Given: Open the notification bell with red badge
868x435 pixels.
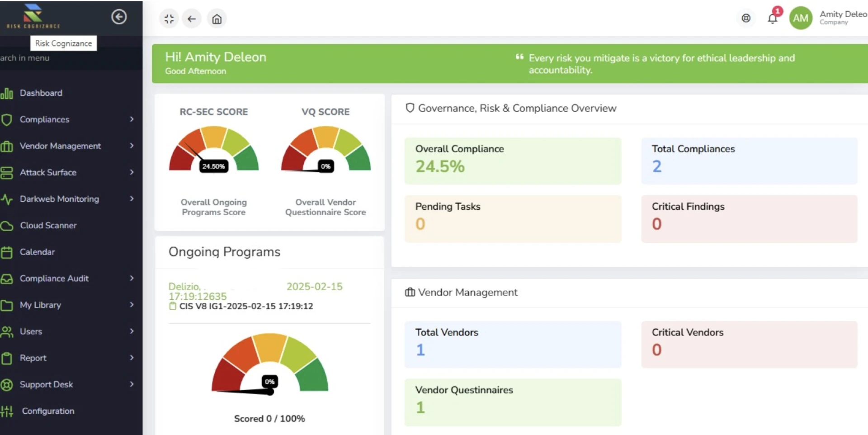Looking at the screenshot, I should (x=773, y=19).
